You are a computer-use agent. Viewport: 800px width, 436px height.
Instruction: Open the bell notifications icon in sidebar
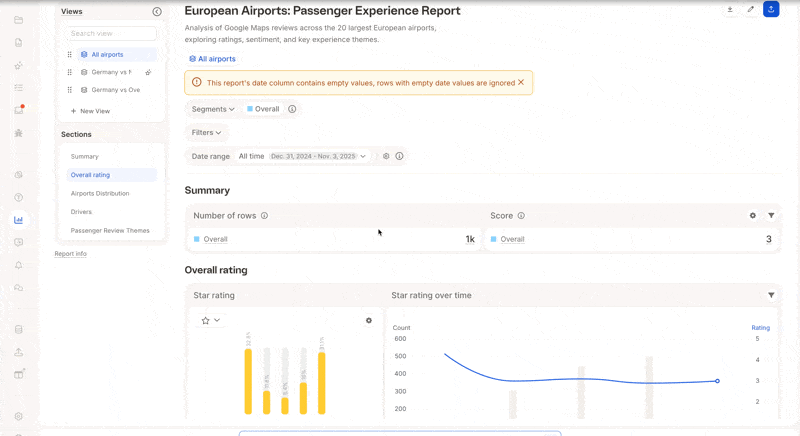(x=18, y=265)
